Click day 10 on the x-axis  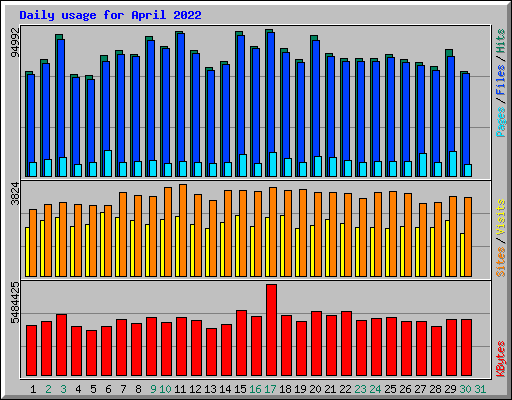tap(165, 389)
